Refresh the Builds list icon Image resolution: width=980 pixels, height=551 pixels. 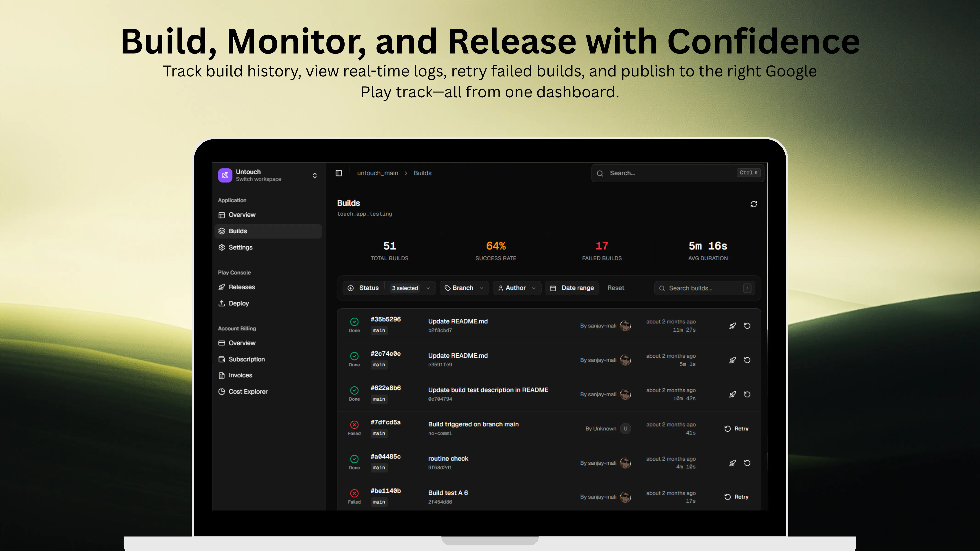(x=754, y=204)
